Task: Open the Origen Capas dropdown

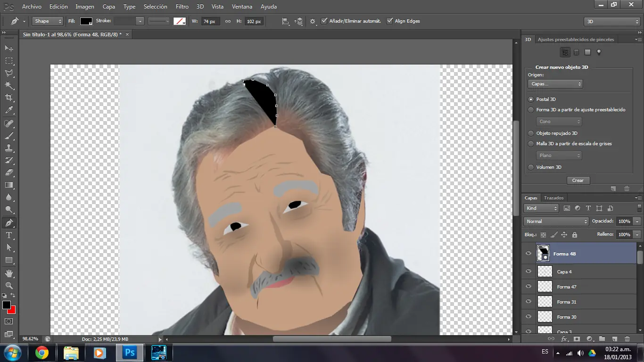Action: click(x=555, y=84)
